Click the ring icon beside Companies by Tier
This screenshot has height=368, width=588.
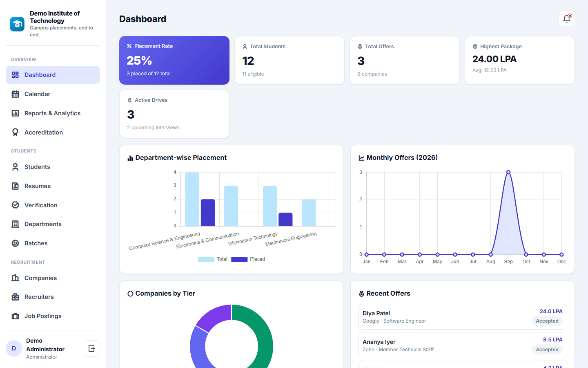[x=130, y=294]
